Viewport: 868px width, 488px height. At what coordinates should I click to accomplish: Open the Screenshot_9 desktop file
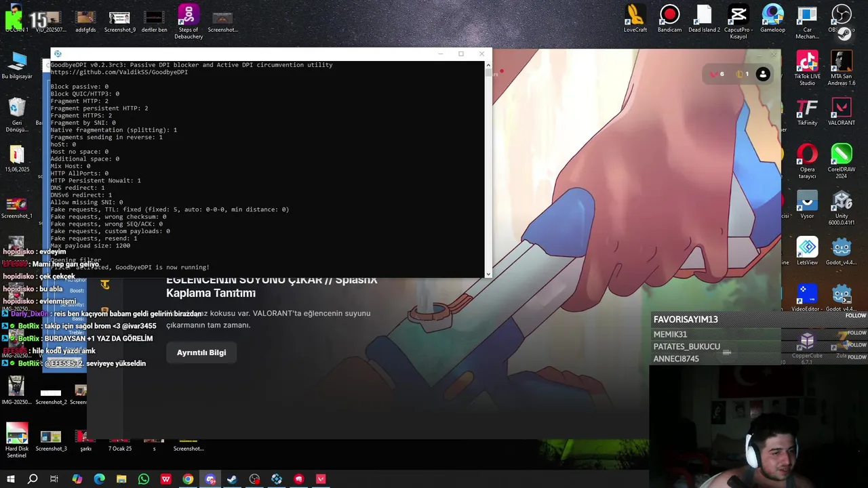click(x=119, y=19)
